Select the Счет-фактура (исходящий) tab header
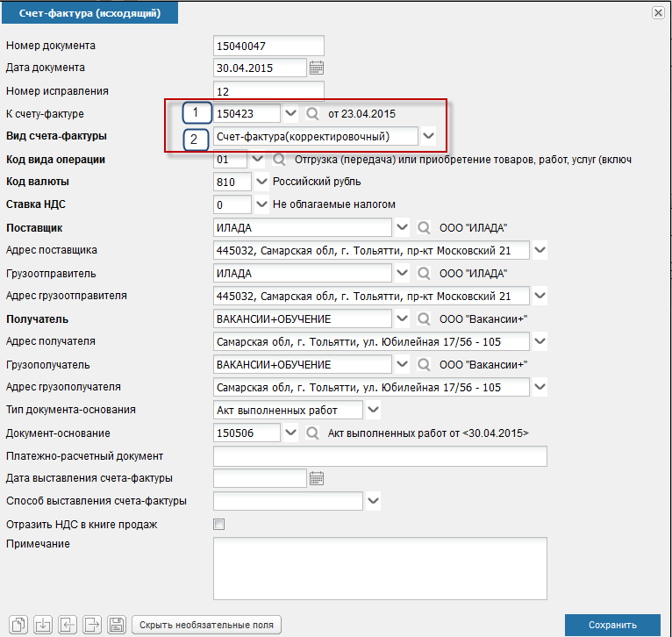Viewport: 672px width, 637px height. click(90, 13)
